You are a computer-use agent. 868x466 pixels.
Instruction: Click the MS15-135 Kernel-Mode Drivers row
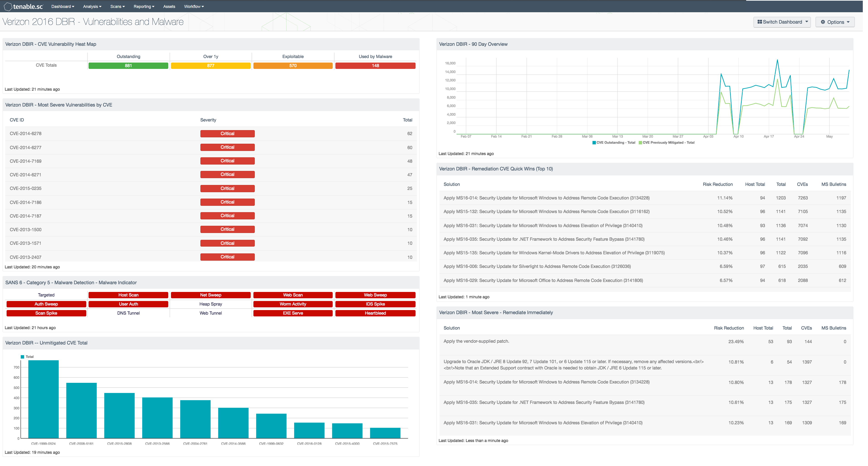[x=645, y=253]
